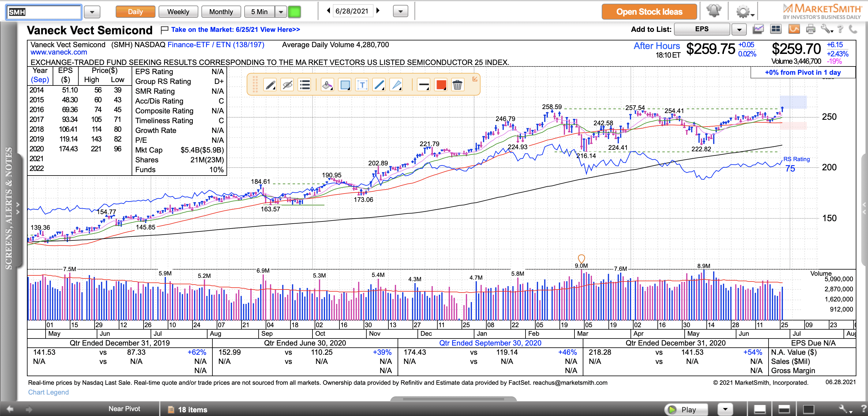
Task: Expand the Add to List dropdown arrow
Action: pyautogui.click(x=739, y=30)
